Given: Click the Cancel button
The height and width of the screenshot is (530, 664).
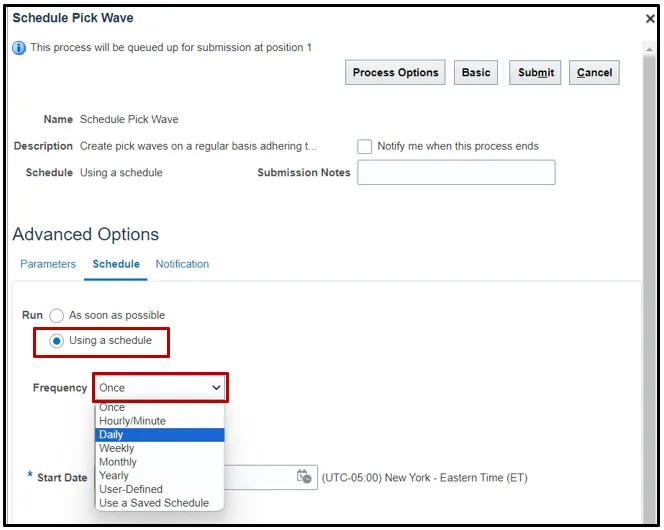Looking at the screenshot, I should click(x=594, y=73).
